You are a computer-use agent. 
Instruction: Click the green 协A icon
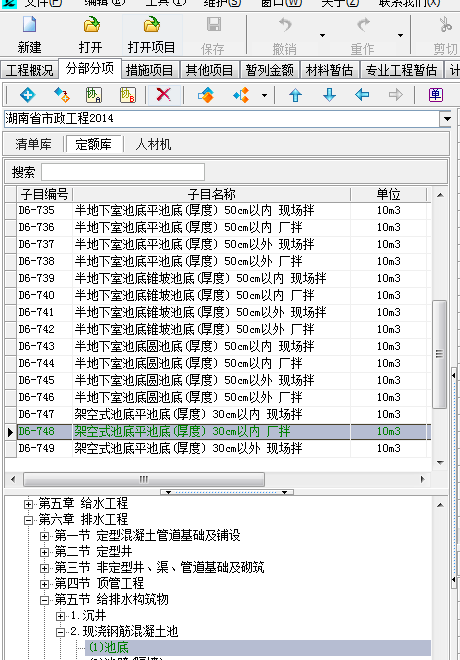tap(94, 95)
